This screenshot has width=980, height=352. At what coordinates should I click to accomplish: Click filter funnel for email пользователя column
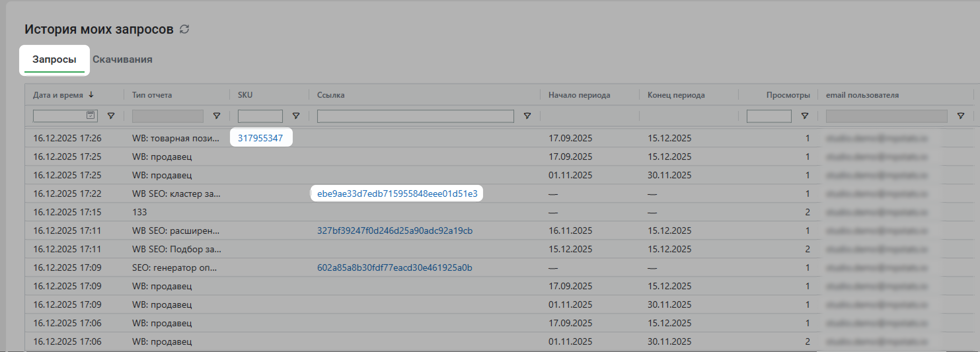(961, 116)
